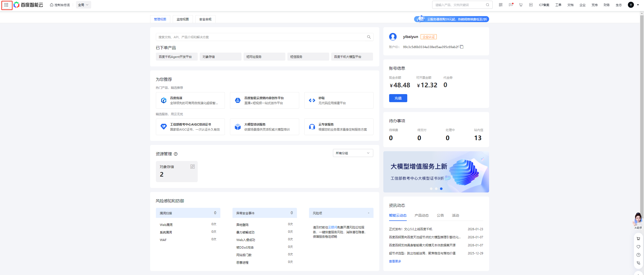Open news item 超节点选型：跳出性能迷局
The height and width of the screenshot is (275, 644).
(x=422, y=253)
